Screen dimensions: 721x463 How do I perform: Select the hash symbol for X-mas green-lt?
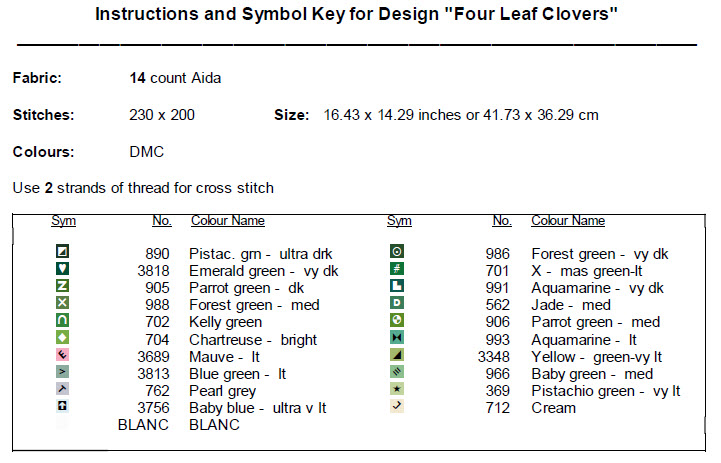[397, 270]
